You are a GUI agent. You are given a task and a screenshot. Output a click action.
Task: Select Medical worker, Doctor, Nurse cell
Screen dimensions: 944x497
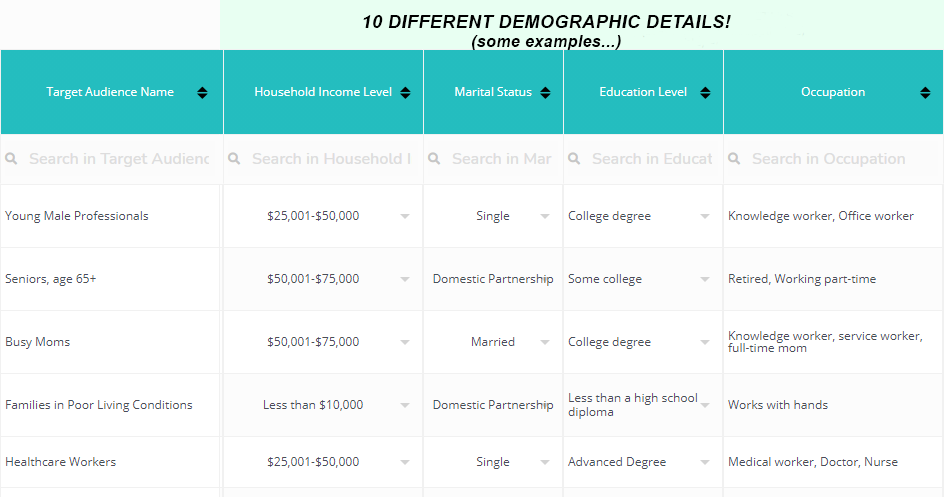point(833,462)
